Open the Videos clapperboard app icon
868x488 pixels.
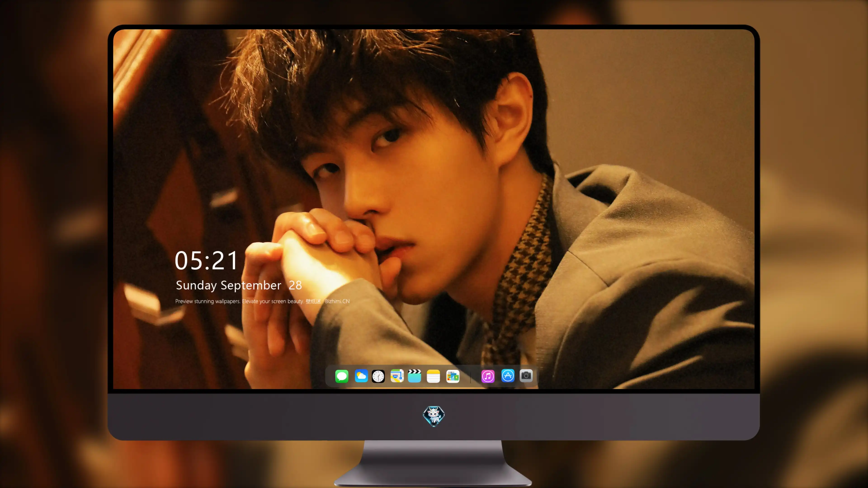(x=415, y=376)
